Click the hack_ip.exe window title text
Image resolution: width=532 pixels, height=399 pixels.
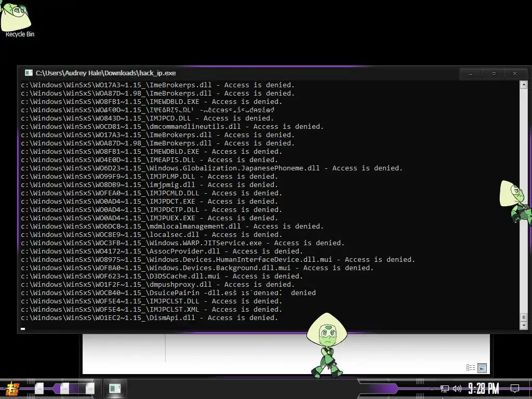pyautogui.click(x=105, y=73)
